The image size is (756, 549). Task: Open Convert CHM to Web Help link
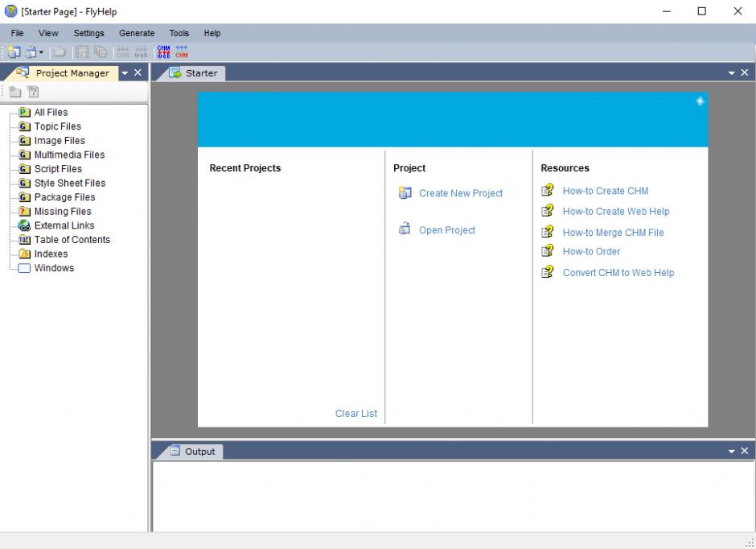[x=618, y=273]
